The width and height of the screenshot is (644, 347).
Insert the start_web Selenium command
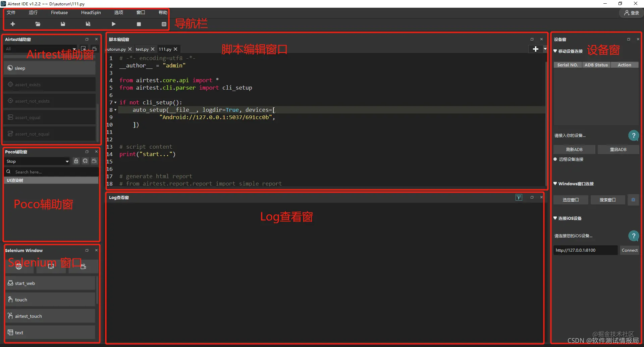[x=50, y=283]
